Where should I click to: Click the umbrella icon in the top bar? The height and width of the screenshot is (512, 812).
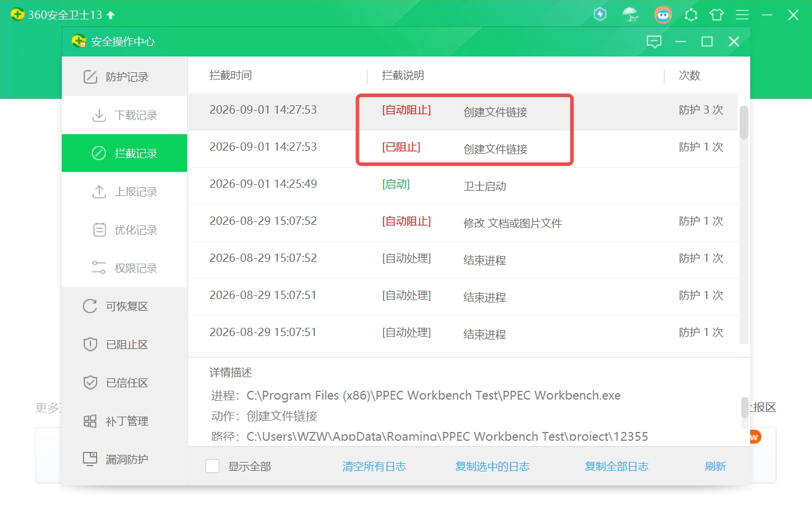[x=631, y=15]
